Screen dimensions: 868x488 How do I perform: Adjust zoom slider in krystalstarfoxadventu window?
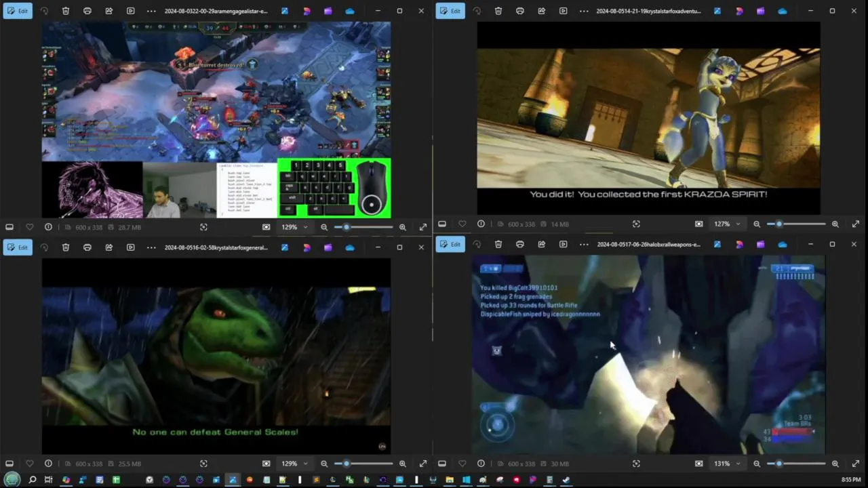coord(796,224)
